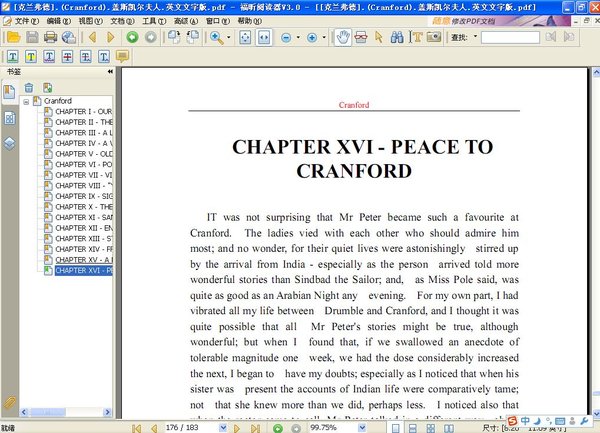Open bookmark CHAPTER I - OUR
This screenshot has width=600, height=433.
pyautogui.click(x=83, y=112)
